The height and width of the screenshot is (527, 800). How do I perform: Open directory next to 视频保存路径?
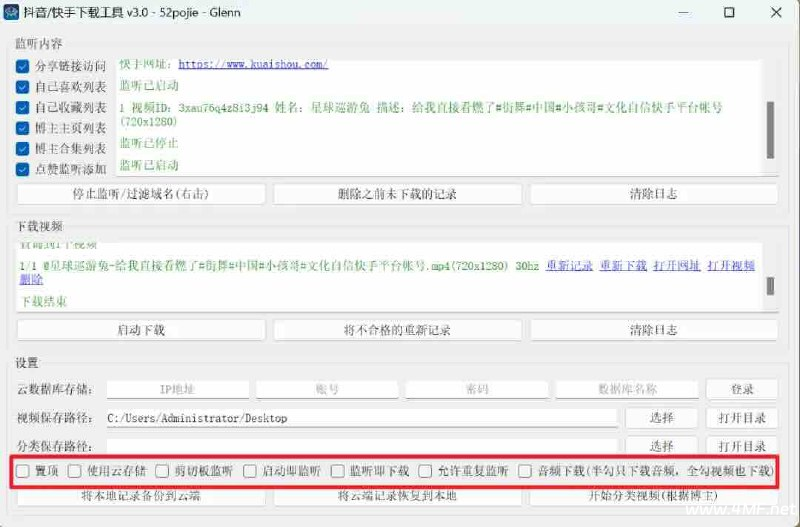point(741,418)
